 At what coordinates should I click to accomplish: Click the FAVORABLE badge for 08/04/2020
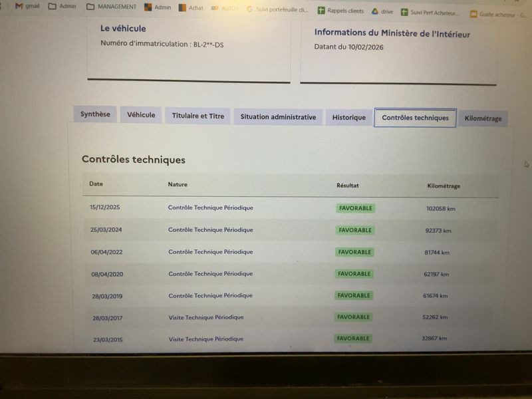pos(354,274)
